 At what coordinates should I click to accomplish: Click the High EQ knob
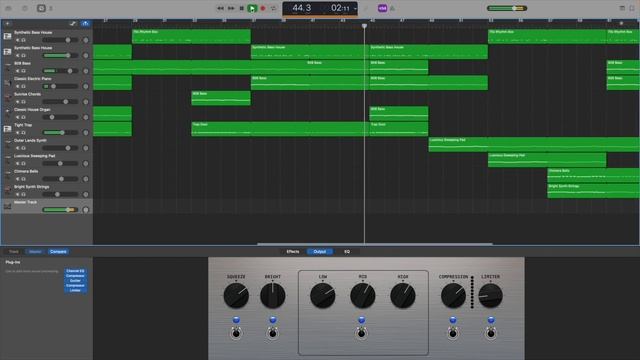[402, 296]
